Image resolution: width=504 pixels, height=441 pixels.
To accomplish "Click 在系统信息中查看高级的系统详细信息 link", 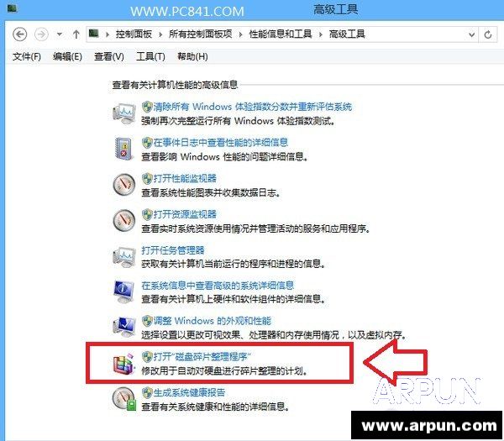I will point(218,285).
